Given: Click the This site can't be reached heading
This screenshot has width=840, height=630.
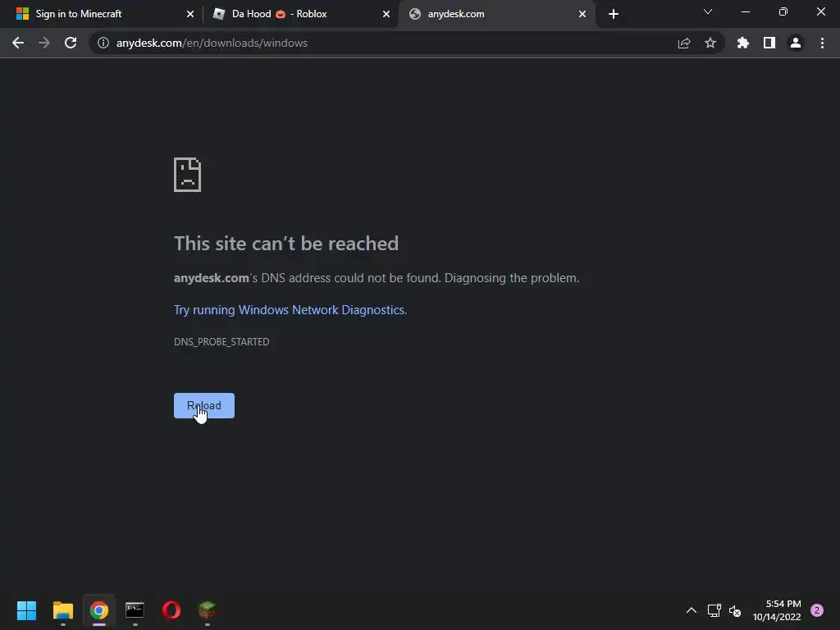Looking at the screenshot, I should (x=286, y=244).
